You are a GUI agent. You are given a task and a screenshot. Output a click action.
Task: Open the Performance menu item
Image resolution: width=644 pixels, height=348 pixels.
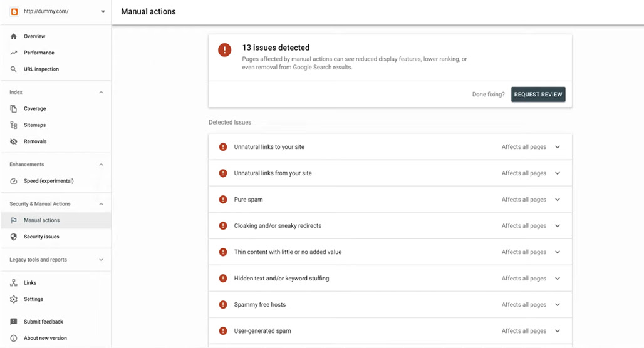pyautogui.click(x=56, y=53)
